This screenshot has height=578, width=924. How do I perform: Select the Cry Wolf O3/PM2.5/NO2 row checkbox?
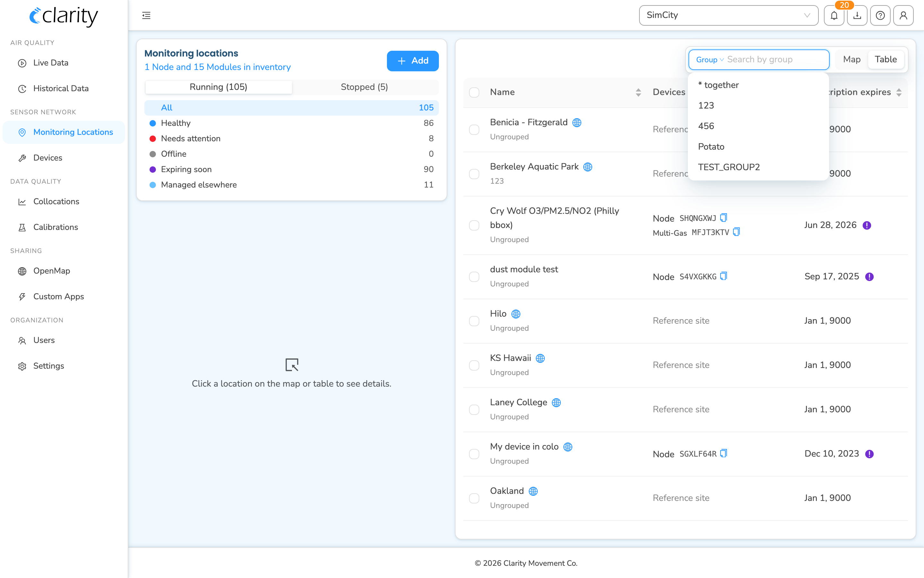pos(474,225)
